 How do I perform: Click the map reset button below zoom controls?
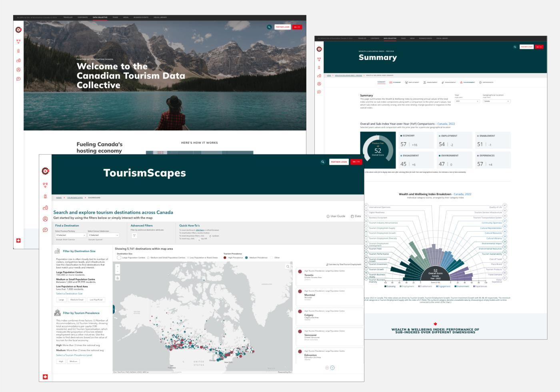(x=118, y=278)
